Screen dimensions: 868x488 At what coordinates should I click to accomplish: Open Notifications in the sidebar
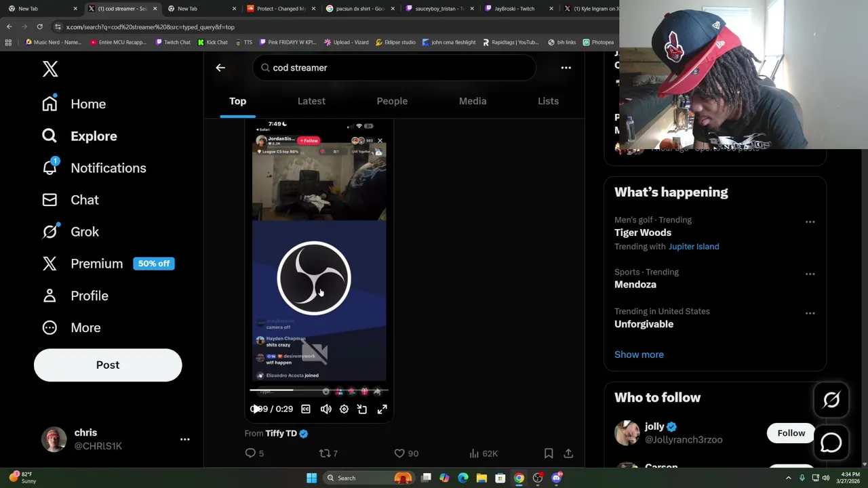pos(94,168)
